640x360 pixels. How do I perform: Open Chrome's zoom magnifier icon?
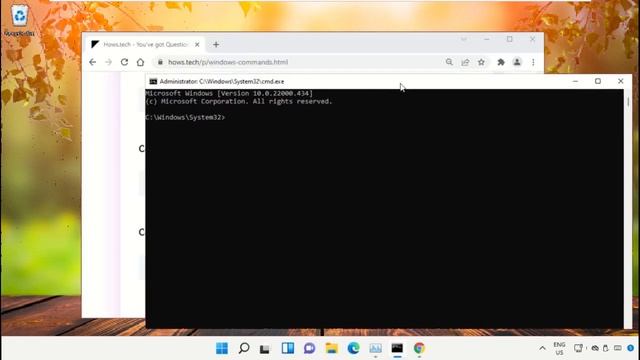coord(449,62)
